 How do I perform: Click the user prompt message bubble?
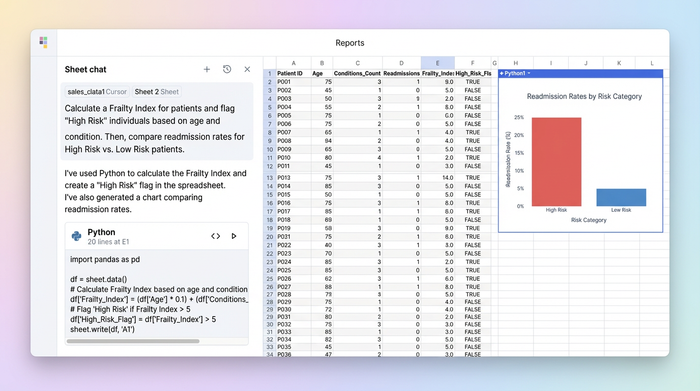(x=157, y=121)
